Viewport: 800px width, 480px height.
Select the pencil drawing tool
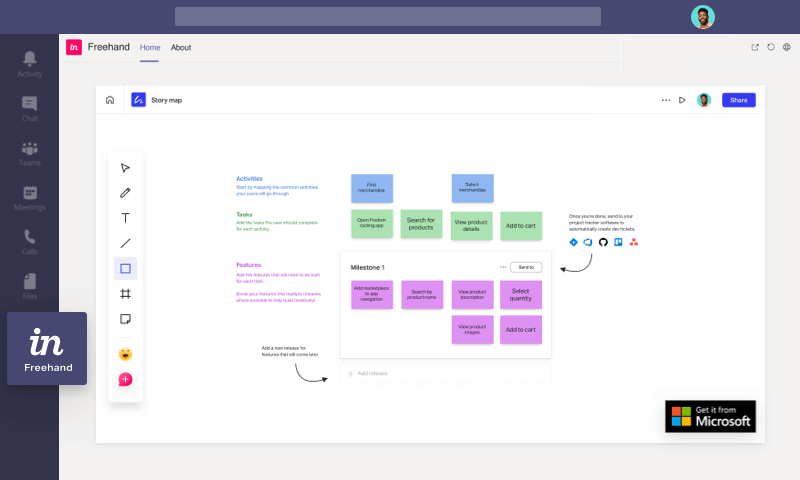coord(125,193)
